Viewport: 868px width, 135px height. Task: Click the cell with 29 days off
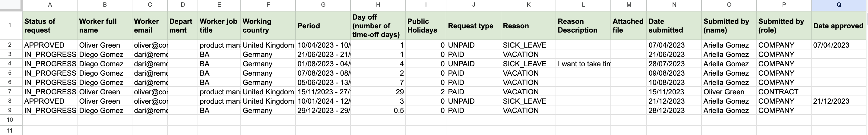coord(378,92)
